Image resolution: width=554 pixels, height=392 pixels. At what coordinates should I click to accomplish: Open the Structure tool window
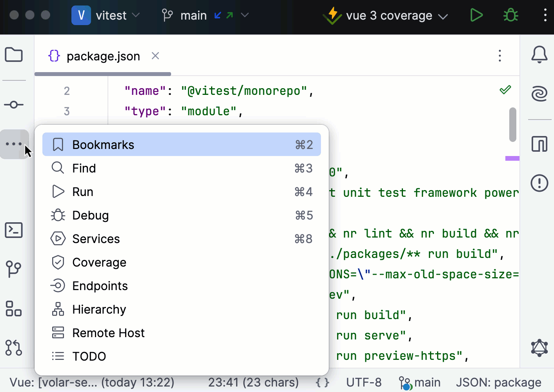coord(14,309)
